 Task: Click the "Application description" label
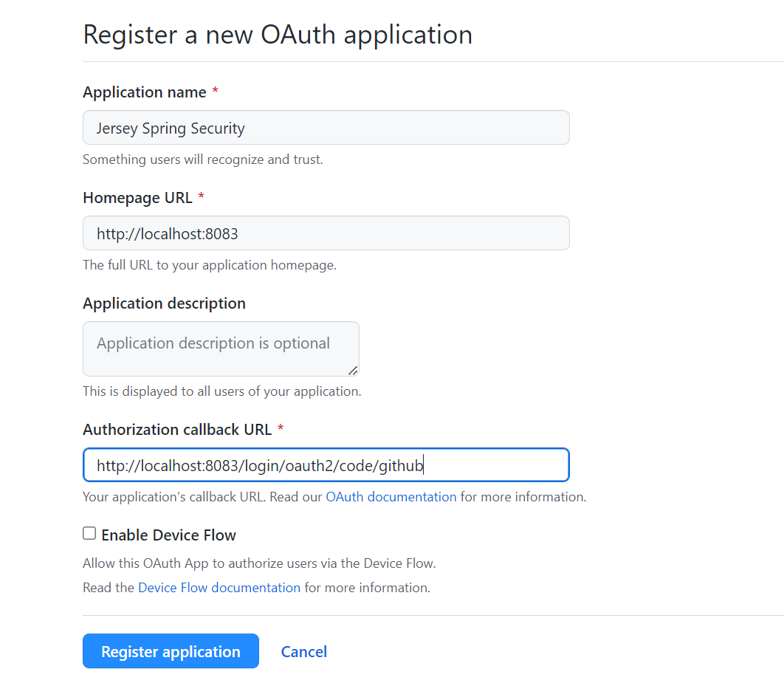point(164,303)
